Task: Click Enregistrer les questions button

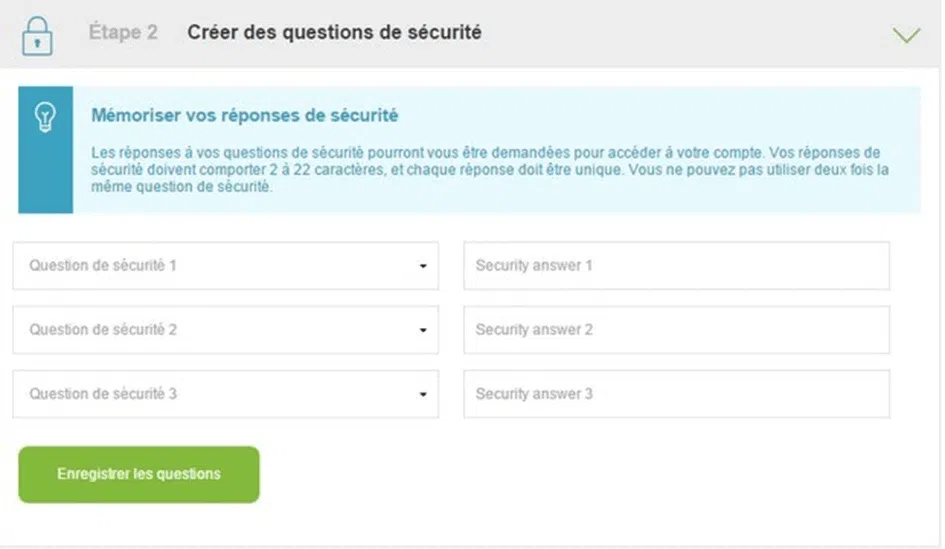Action: (139, 474)
